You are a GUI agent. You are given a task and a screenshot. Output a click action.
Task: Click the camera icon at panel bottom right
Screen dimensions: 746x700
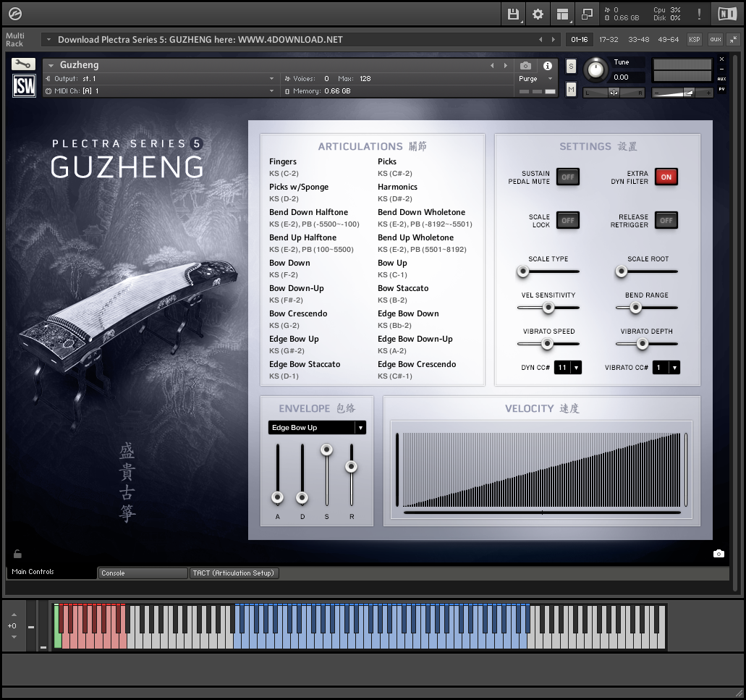[x=719, y=554]
